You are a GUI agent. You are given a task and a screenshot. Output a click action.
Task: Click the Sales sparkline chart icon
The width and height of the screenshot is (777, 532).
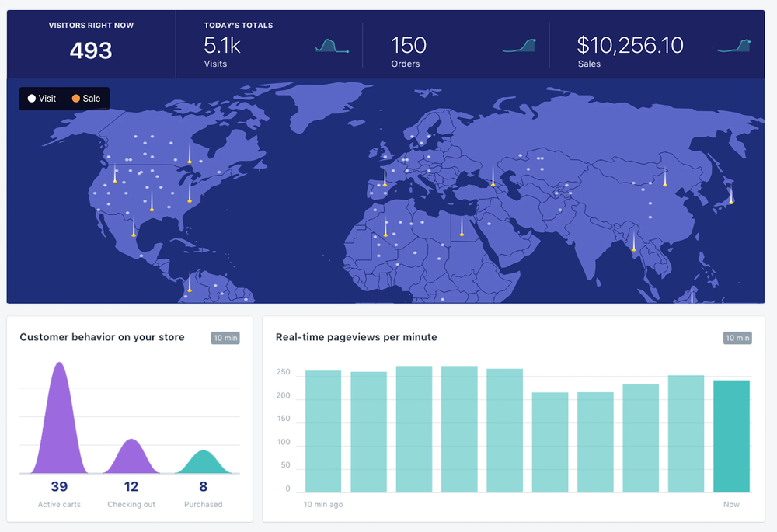click(734, 46)
